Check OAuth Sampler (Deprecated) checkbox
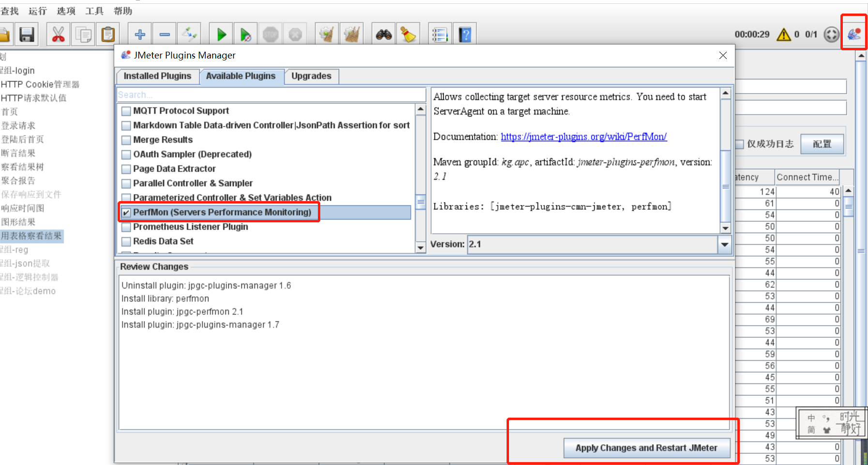Viewport: 868px width, 465px height. pos(126,155)
